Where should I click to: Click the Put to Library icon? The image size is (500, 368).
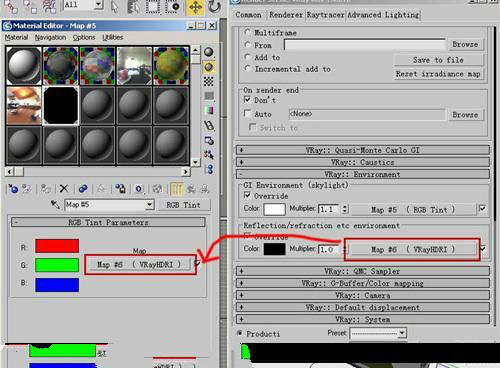pyautogui.click(x=120, y=189)
